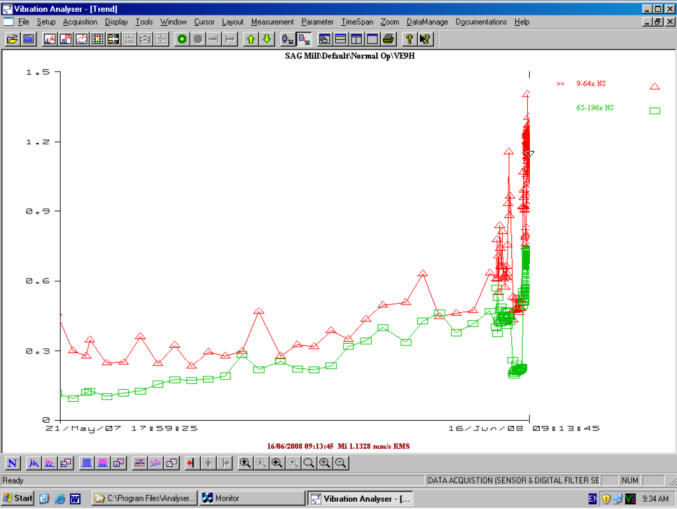The height and width of the screenshot is (509, 677).
Task: Click the Internet Explorer quick launch icon
Action: (60, 499)
